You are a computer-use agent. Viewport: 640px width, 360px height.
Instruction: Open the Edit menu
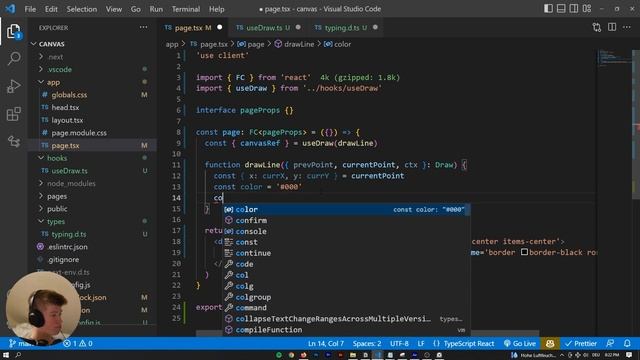51,9
